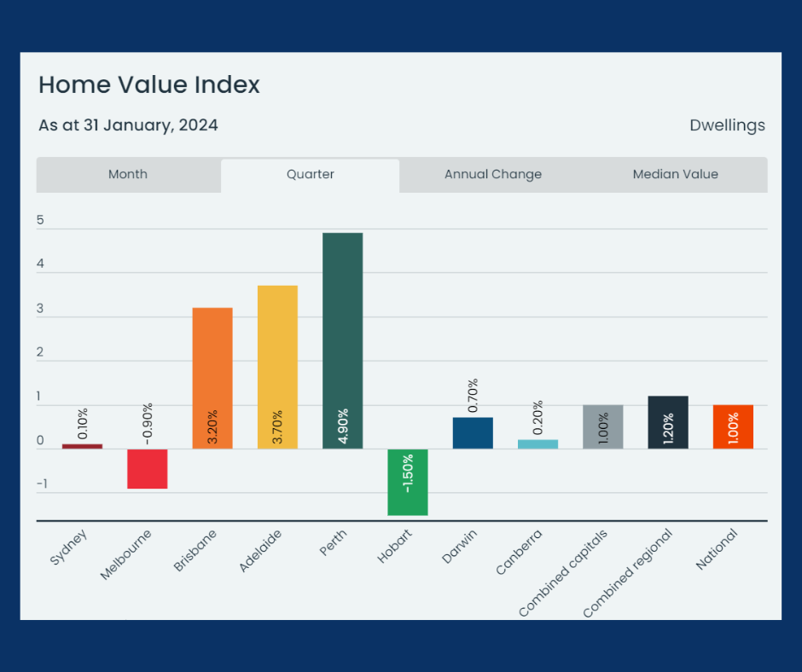The image size is (802, 672).
Task: Show the Median Value tab
Action: point(675,174)
